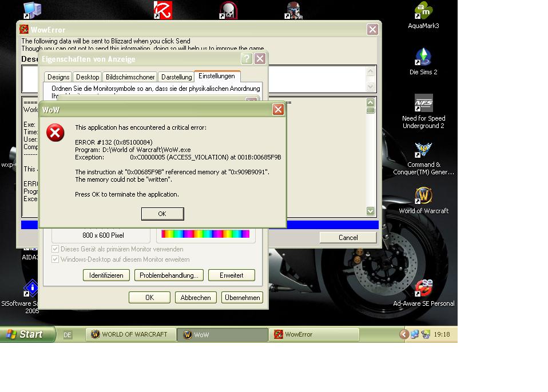This screenshot has width=548, height=392.
Task: Open the AquaMark3 desktop icon
Action: (x=423, y=15)
